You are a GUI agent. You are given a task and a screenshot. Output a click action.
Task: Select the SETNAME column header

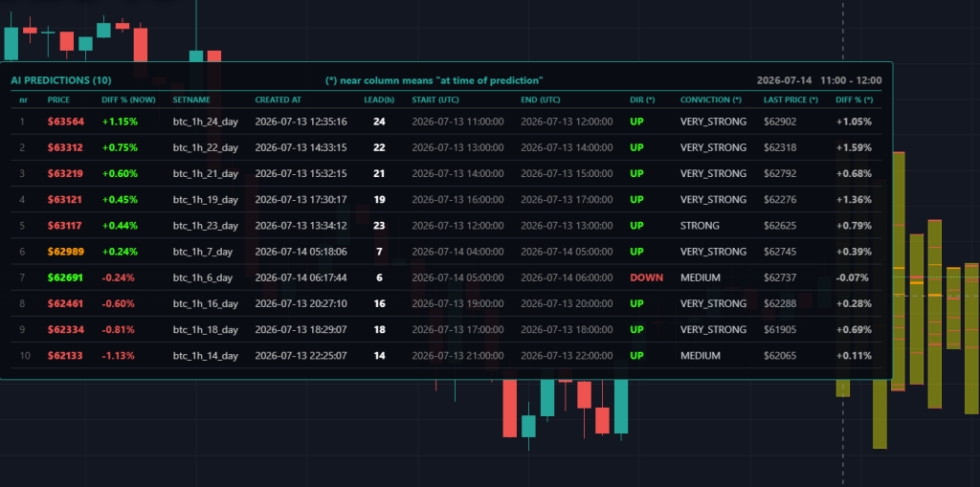(191, 100)
